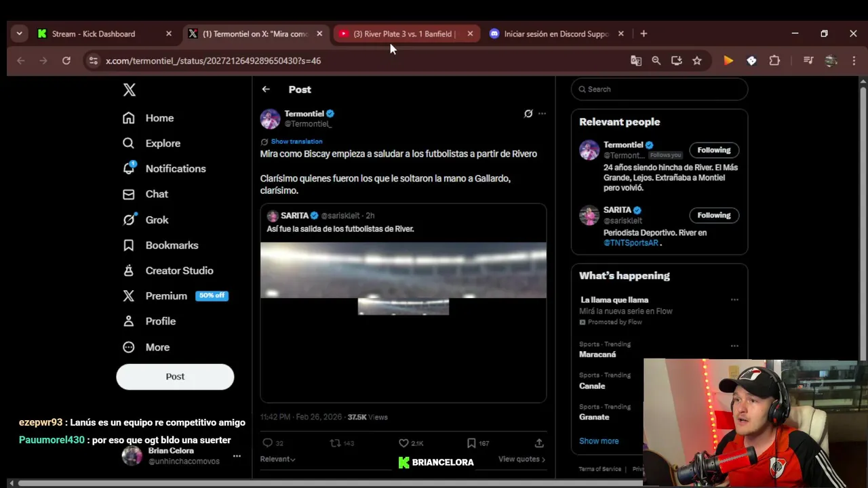Open Home in X sidebar

[148, 118]
